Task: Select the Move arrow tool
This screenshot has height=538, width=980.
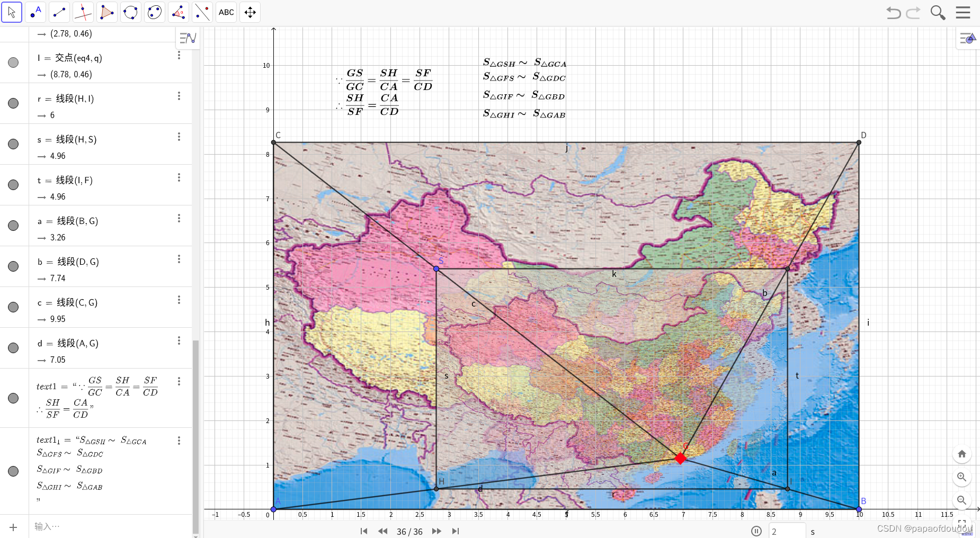Action: click(x=12, y=12)
